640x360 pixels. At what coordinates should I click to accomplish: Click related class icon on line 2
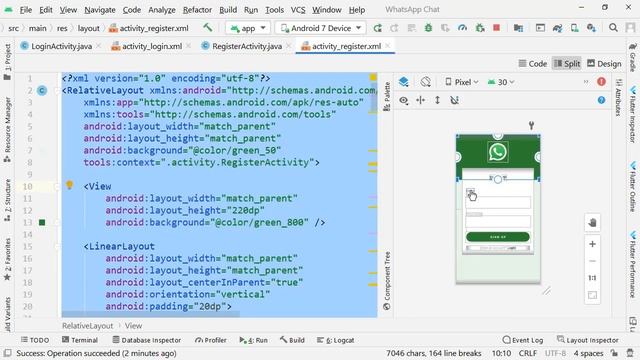(x=42, y=90)
